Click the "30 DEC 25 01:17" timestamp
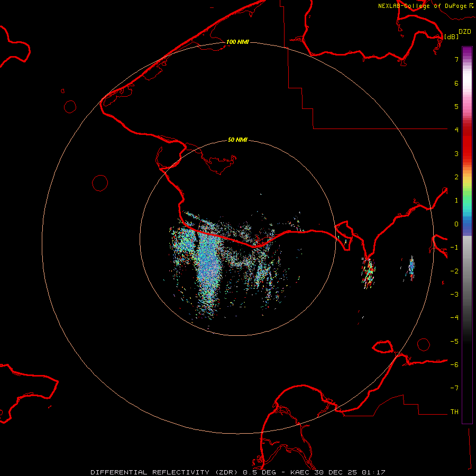The image size is (476, 476). tap(350, 472)
